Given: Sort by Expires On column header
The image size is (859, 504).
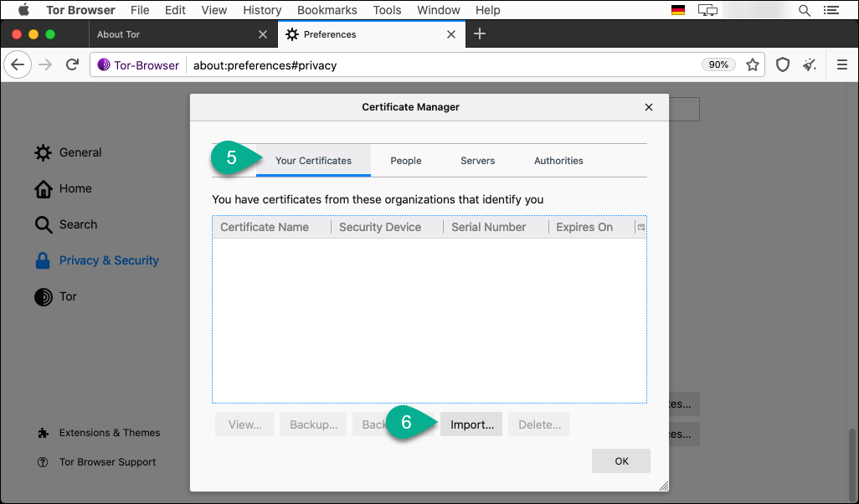Looking at the screenshot, I should 592,227.
